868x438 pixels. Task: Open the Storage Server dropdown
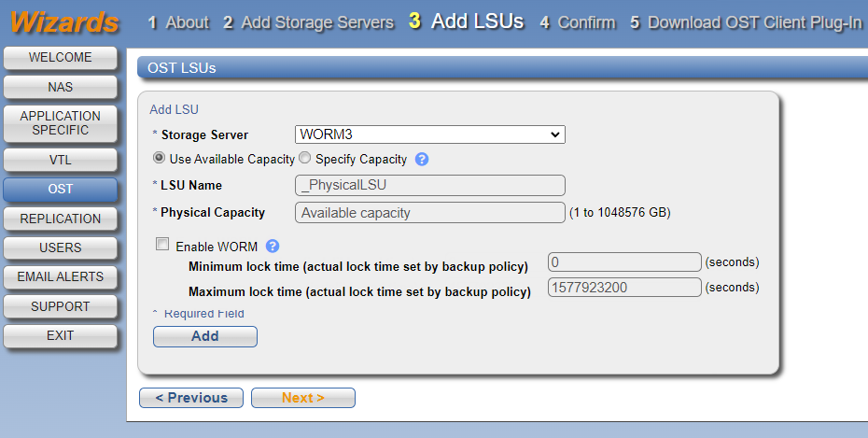(x=430, y=134)
